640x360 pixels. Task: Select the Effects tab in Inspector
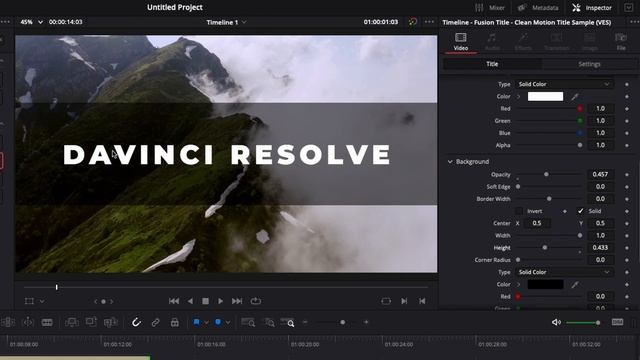click(523, 42)
